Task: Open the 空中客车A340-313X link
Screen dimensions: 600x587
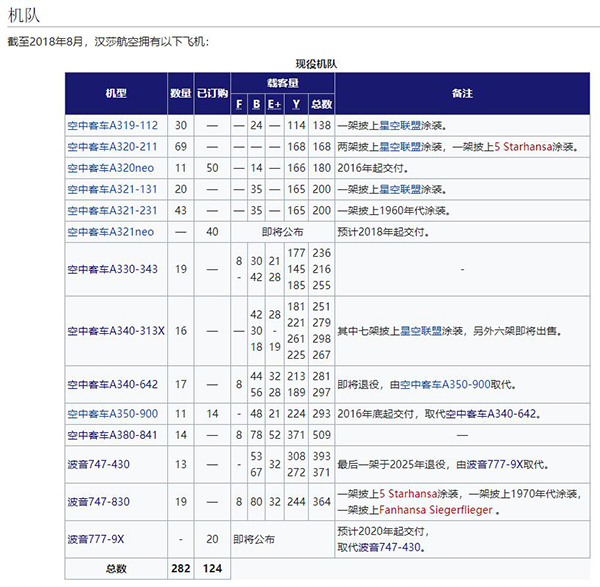Action: point(116,331)
